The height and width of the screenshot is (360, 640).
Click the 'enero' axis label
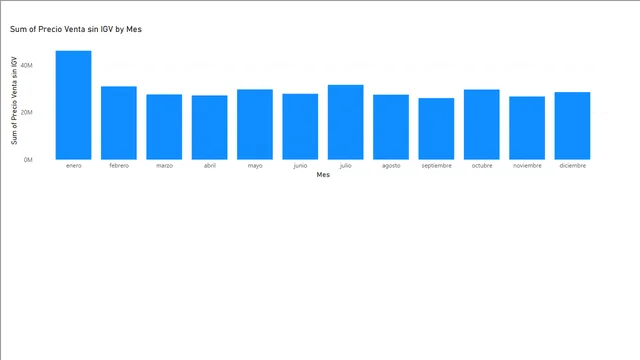click(x=73, y=165)
